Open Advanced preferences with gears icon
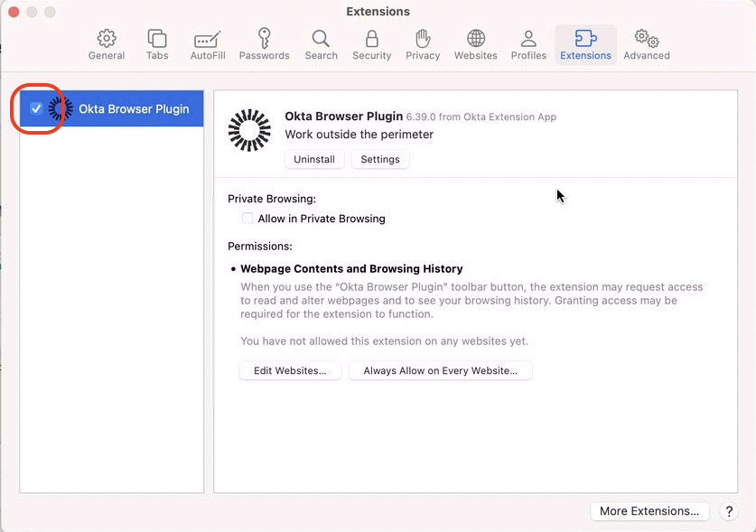Screen dimensions: 756x532 pyautogui.click(x=647, y=45)
